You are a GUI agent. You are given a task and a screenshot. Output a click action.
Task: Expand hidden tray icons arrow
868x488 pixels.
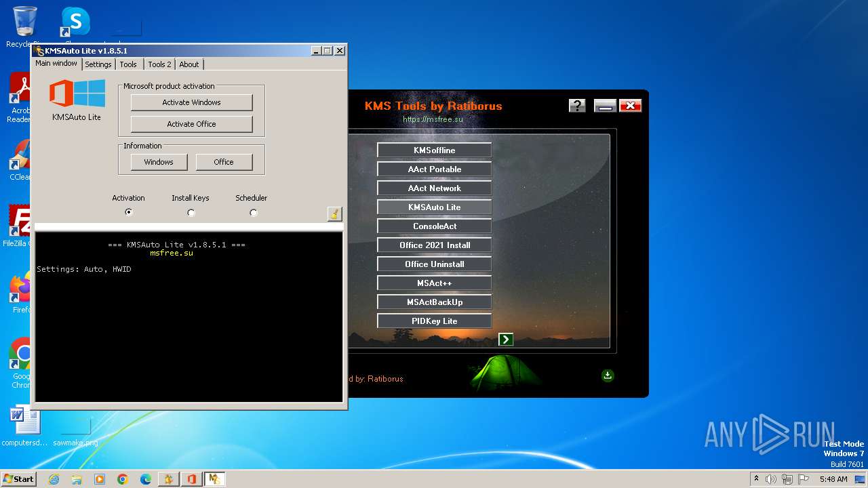[756, 479]
